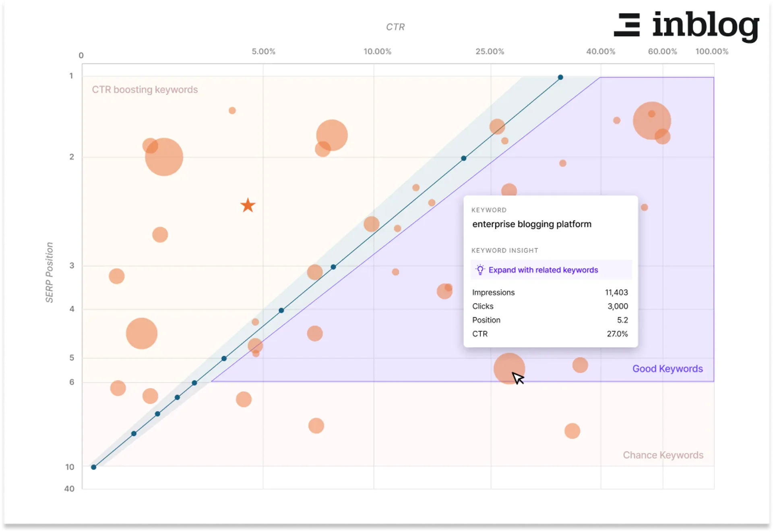Image resolution: width=773 pixels, height=532 pixels.
Task: Click the CTR 27.0% value row
Action: click(550, 333)
